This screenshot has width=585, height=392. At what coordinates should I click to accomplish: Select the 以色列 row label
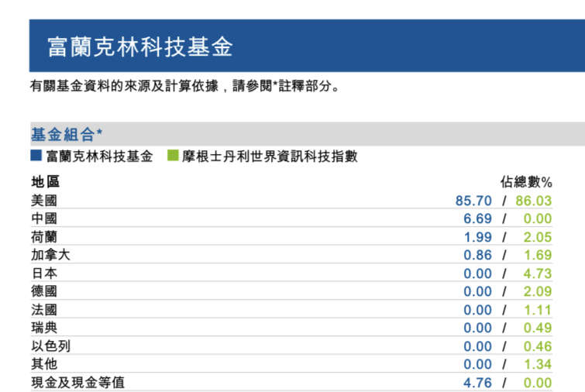[x=50, y=346]
